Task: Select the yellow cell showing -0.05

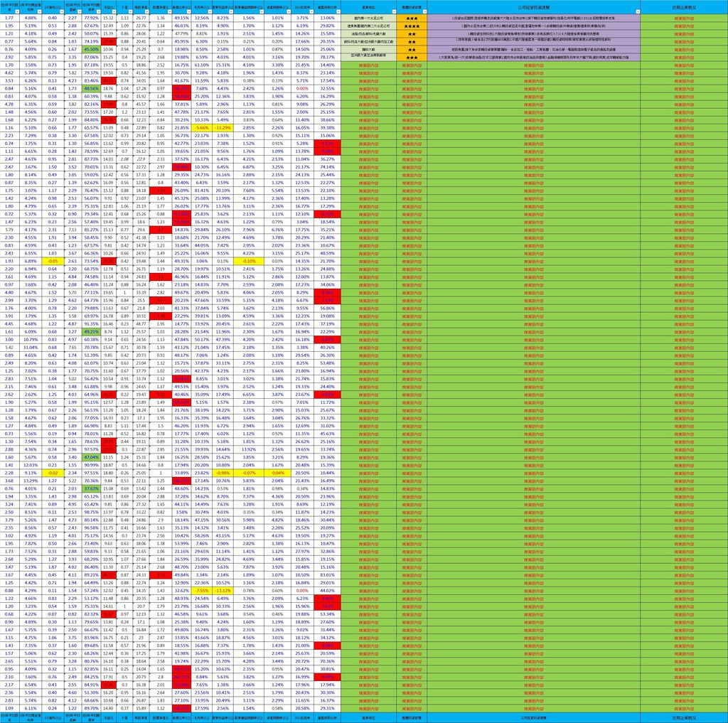Action: pyautogui.click(x=53, y=261)
